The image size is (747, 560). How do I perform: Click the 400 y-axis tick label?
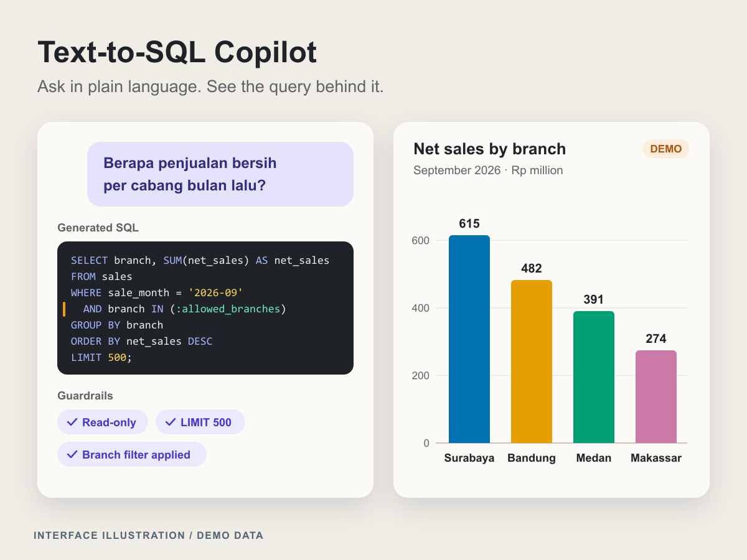point(421,308)
